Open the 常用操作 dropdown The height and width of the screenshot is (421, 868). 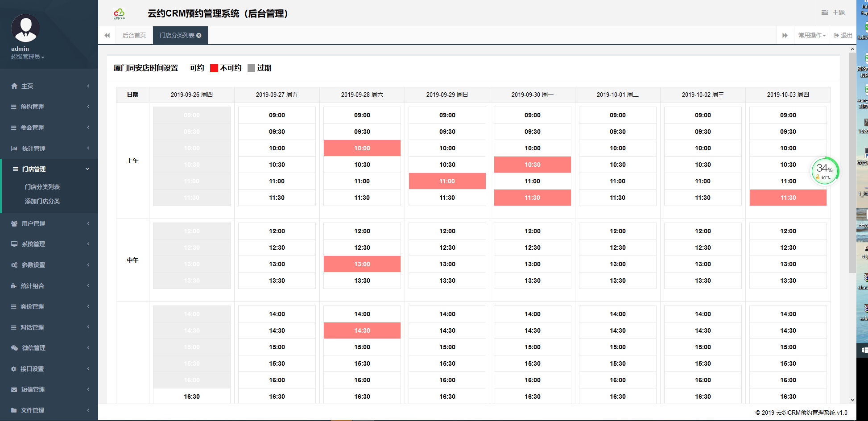(812, 36)
